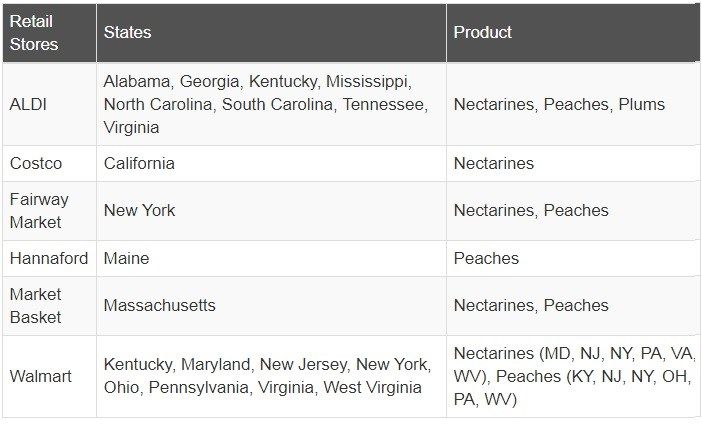Select the Maine state cell
This screenshot has height=424, width=702.
point(126,258)
